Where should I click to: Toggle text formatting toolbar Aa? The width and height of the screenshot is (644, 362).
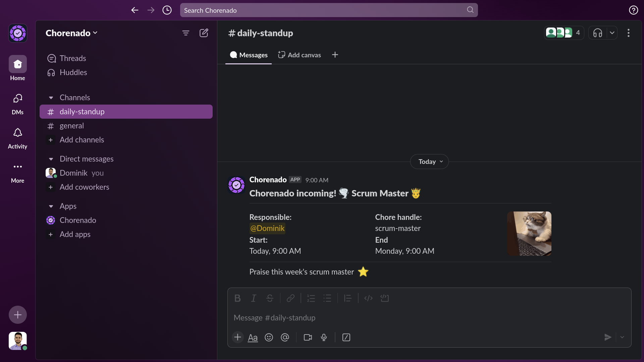coord(253,337)
